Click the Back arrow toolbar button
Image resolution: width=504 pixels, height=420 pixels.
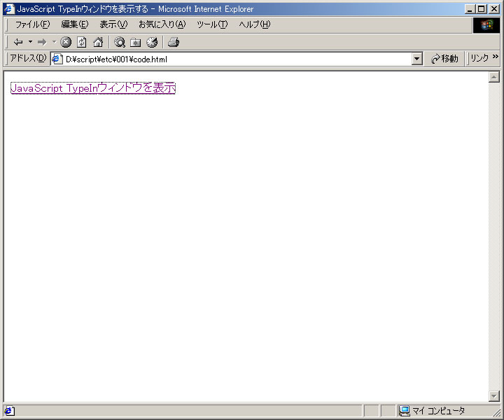[18, 42]
